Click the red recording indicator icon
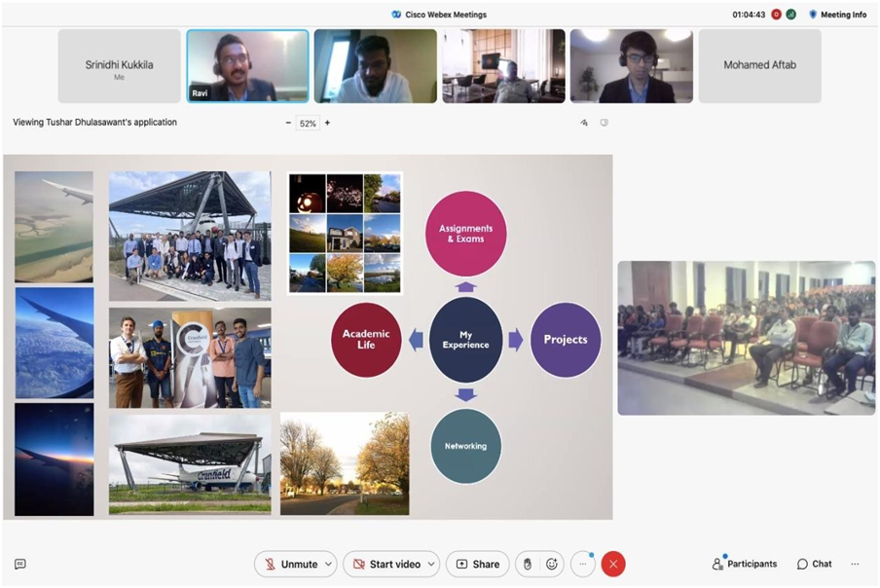Screen dimensions: 880x588 pyautogui.click(x=777, y=15)
